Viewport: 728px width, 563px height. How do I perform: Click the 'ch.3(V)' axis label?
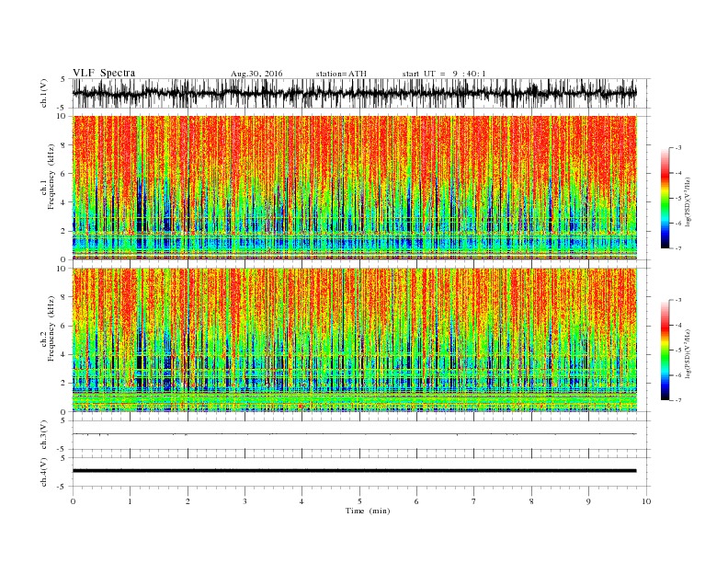click(44, 435)
